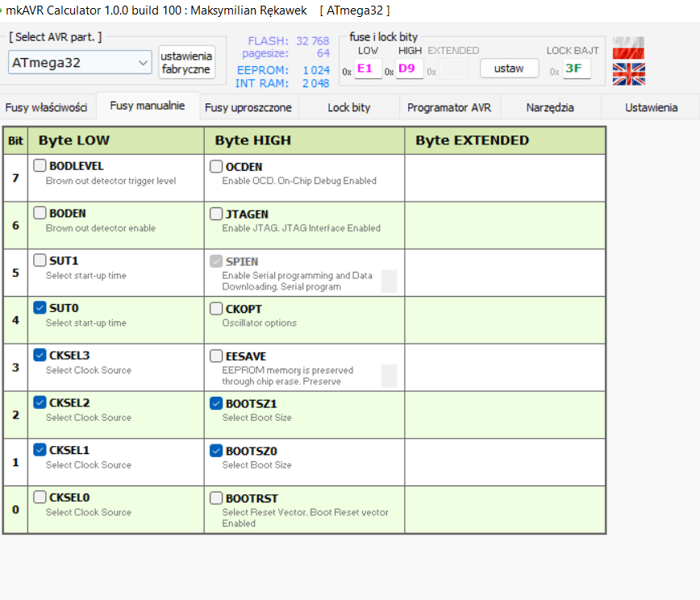Uncheck the BOOTSZ0 checkbox
The image size is (700, 600).
216,451
